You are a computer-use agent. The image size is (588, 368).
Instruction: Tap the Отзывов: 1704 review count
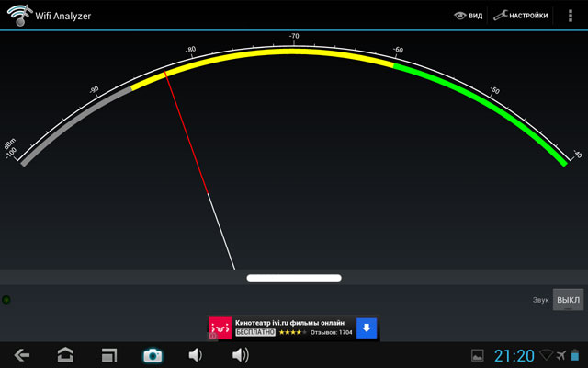tap(331, 332)
